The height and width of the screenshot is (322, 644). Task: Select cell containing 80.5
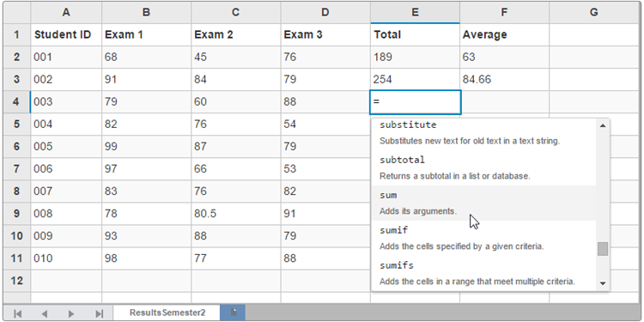point(236,214)
